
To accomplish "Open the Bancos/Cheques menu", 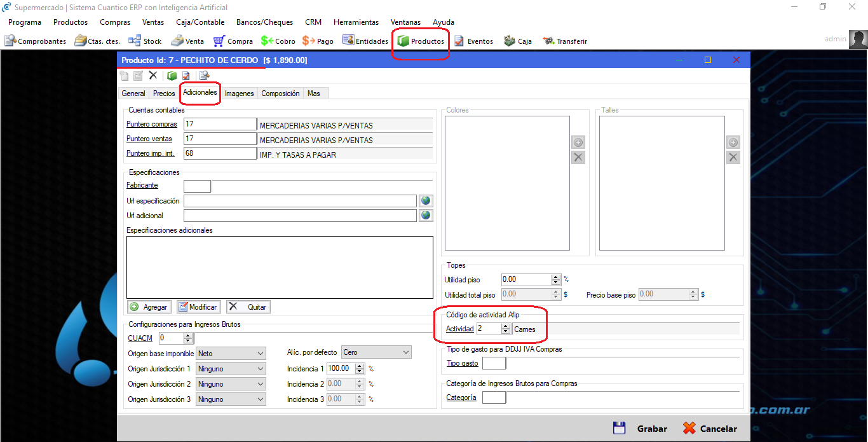I will click(264, 22).
